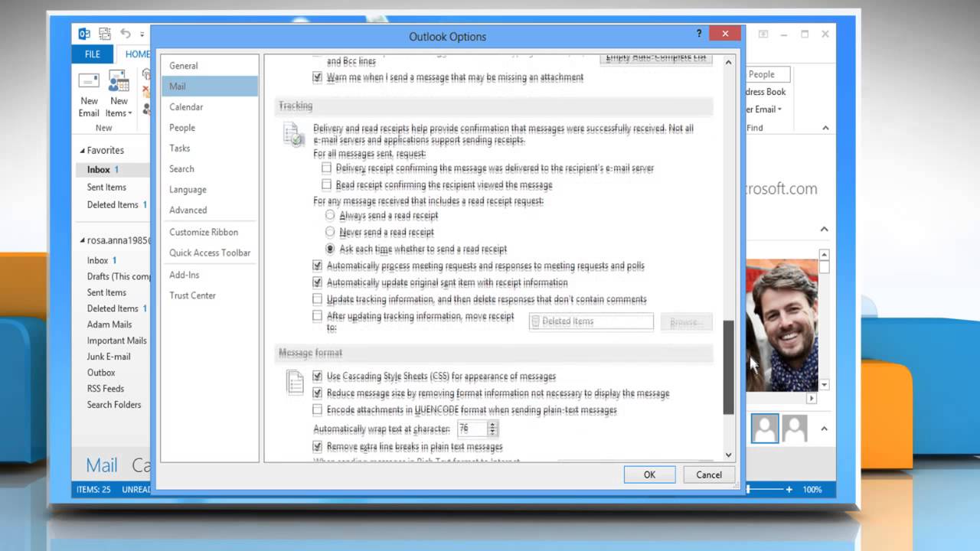
Task: Open Trust Center category
Action: (x=209, y=295)
